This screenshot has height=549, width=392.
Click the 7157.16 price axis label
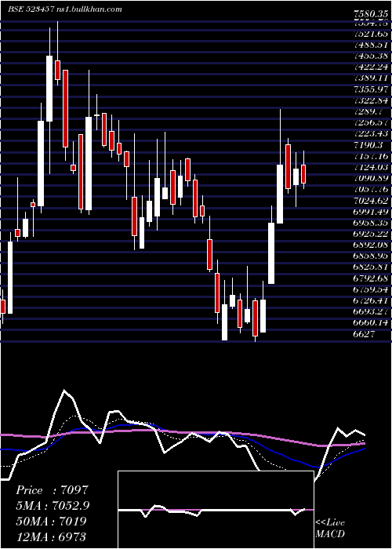371,156
